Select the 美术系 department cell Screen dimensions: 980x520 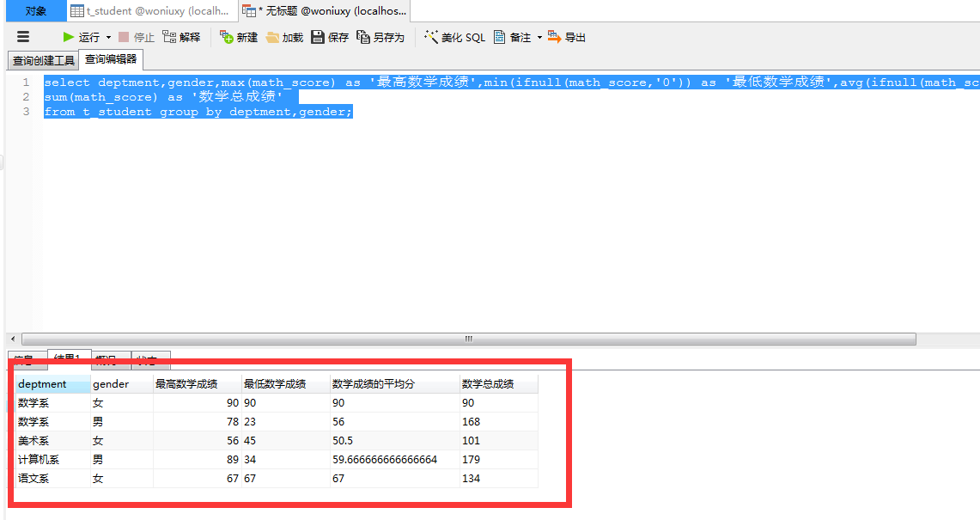[x=53, y=441]
